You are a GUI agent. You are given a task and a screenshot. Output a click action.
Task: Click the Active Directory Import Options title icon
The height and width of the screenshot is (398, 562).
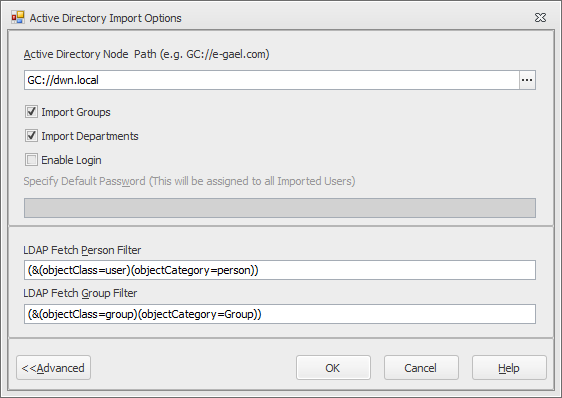pyautogui.click(x=18, y=18)
